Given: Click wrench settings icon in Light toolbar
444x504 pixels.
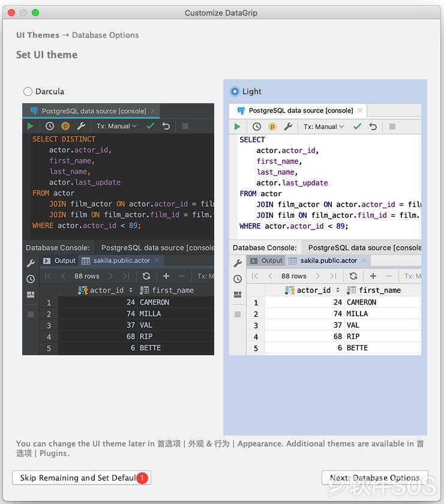Looking at the screenshot, I should pyautogui.click(x=288, y=127).
